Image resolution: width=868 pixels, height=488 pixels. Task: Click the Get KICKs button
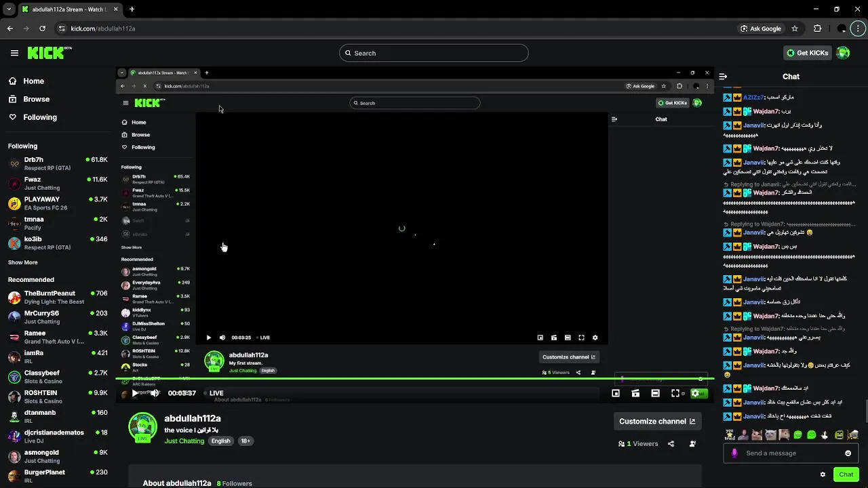click(807, 53)
